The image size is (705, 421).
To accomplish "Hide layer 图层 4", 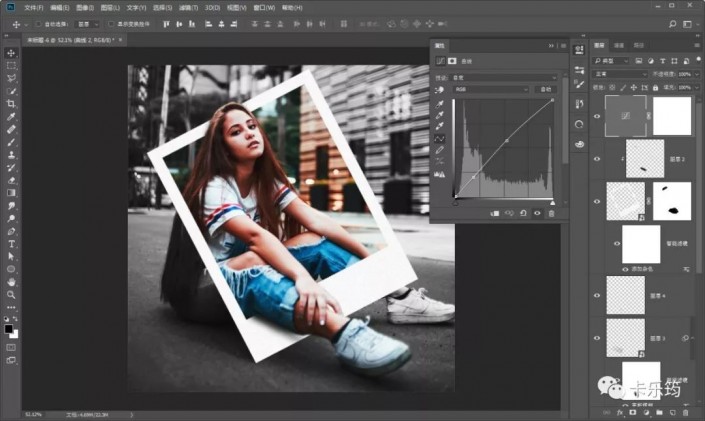I will tap(597, 296).
